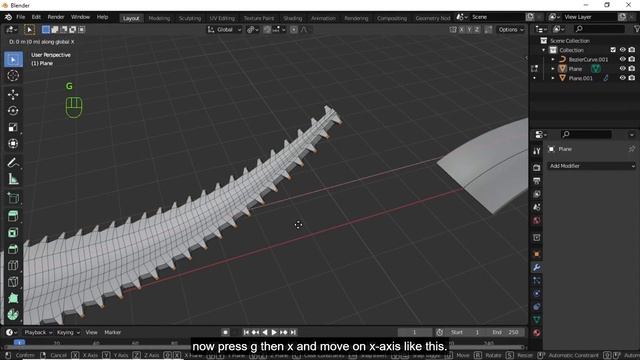Toggle snapping magnet in viewport header
The image size is (640, 360).
click(267, 29)
